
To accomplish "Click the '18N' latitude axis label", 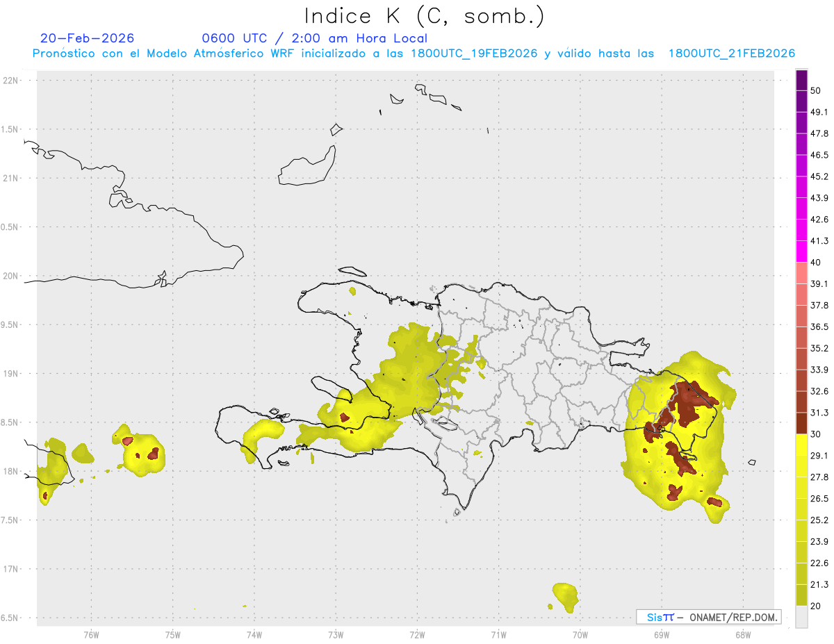I will click(x=10, y=471).
